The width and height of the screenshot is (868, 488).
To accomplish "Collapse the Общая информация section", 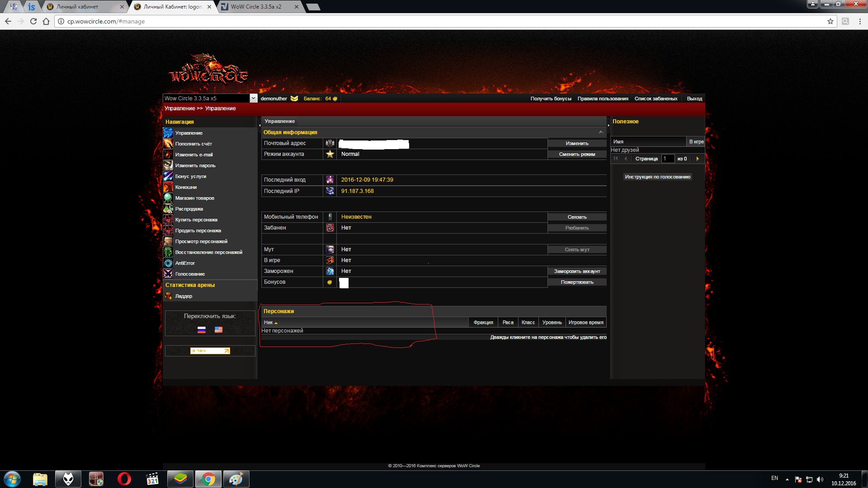I will tap(601, 132).
